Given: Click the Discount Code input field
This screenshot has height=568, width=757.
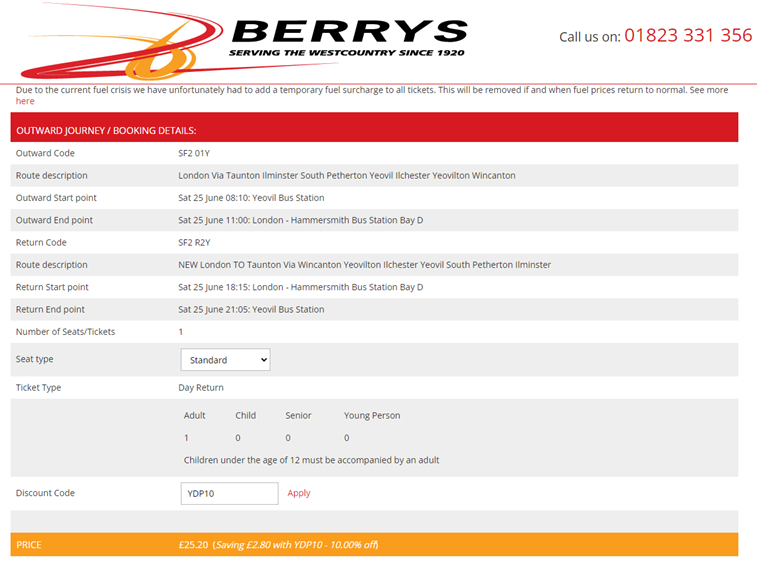Looking at the screenshot, I should point(229,493).
